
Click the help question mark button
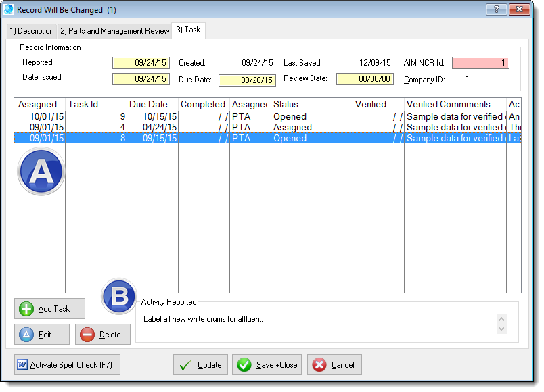(497, 9)
